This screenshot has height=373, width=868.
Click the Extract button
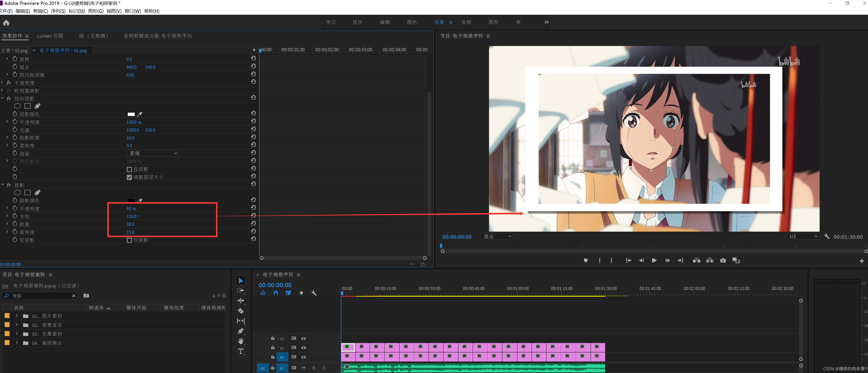(710, 260)
